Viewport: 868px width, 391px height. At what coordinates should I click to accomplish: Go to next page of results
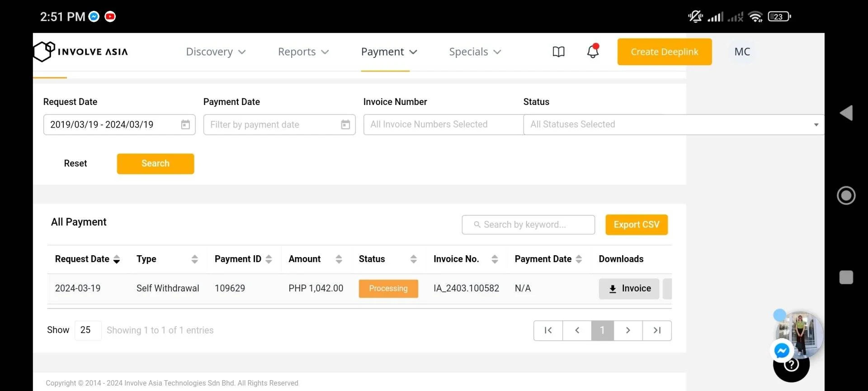click(x=628, y=330)
